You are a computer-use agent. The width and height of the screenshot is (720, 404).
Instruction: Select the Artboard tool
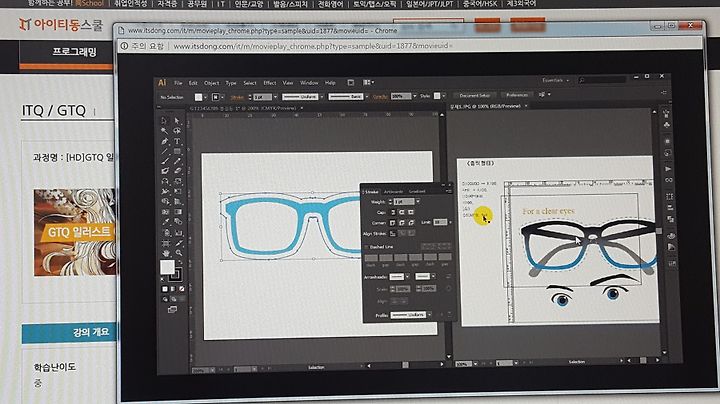click(166, 243)
